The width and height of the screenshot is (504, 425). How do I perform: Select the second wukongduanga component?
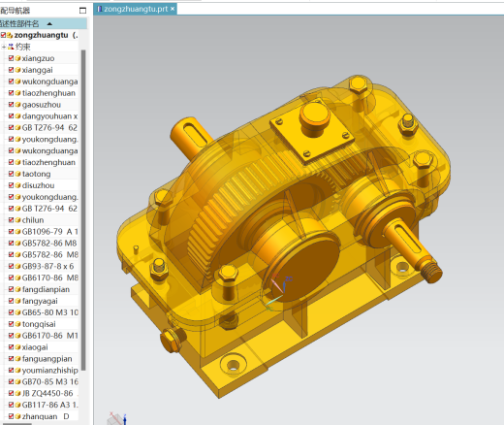[49, 150]
